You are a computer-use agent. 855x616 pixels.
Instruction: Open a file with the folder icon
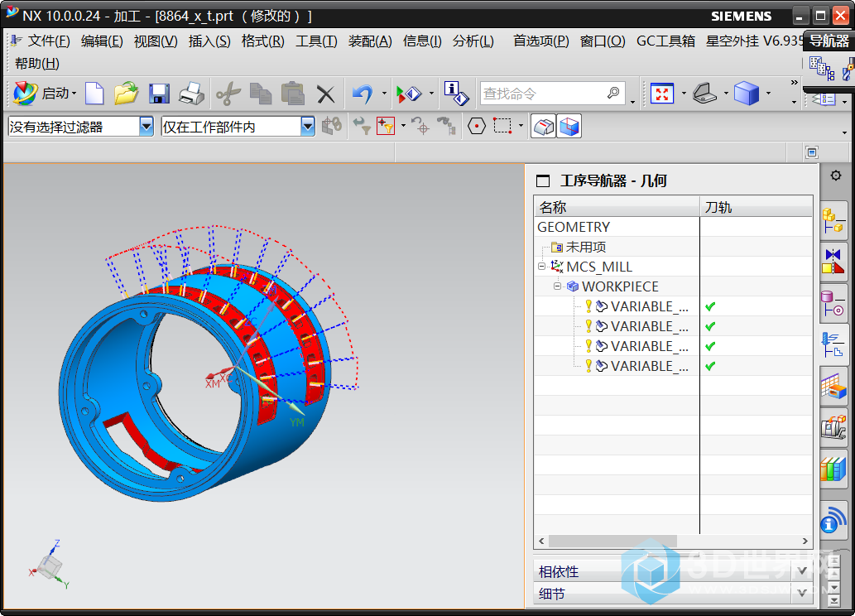(127, 94)
